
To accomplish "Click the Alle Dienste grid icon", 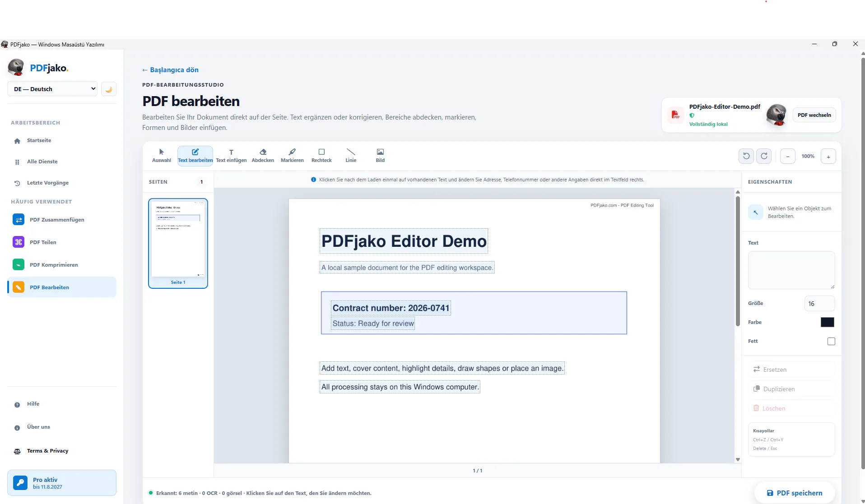I will pyautogui.click(x=17, y=162).
